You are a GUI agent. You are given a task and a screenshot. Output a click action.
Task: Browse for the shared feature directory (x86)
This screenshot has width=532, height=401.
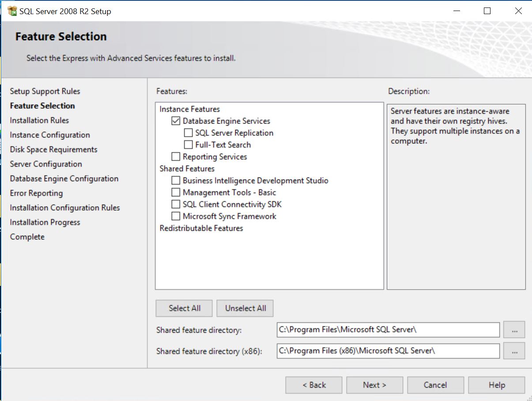pyautogui.click(x=514, y=351)
